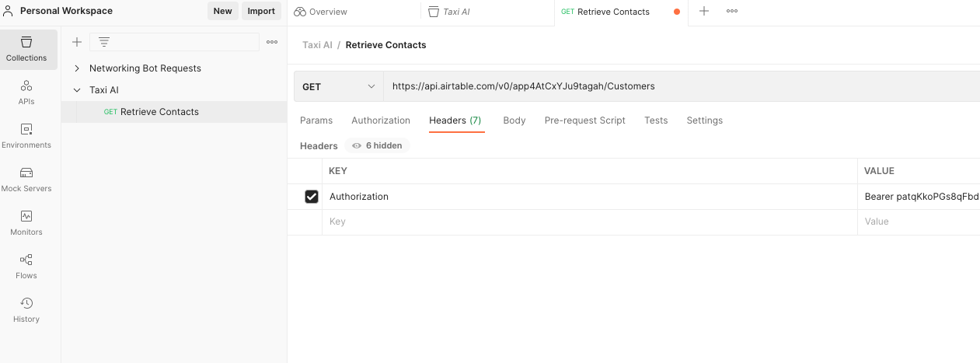Open the Params tab
Image resolution: width=980 pixels, height=363 pixels.
(x=316, y=120)
